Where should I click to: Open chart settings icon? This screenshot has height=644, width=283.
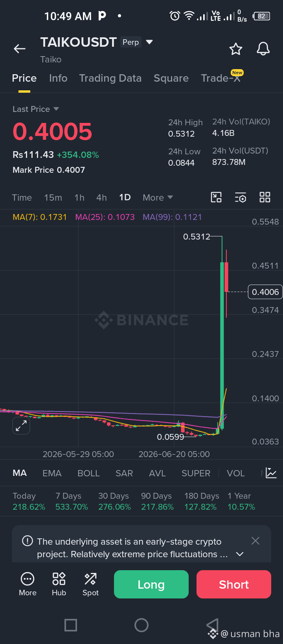pos(241,197)
